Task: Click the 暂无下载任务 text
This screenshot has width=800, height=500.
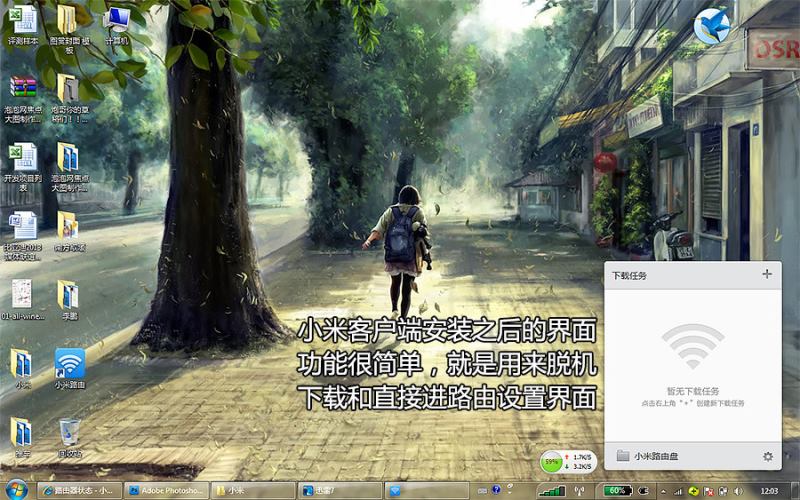Action: 692,391
